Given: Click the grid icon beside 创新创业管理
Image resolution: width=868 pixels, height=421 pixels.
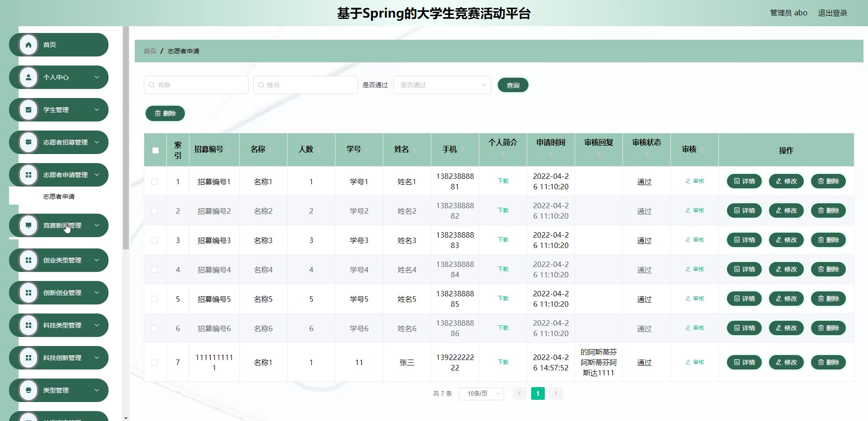Looking at the screenshot, I should coord(28,293).
